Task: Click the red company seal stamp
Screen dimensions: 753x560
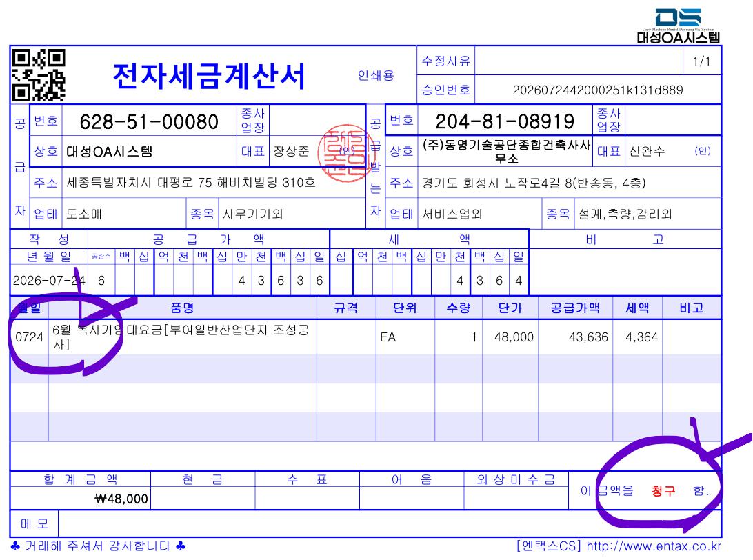Action: 345,152
